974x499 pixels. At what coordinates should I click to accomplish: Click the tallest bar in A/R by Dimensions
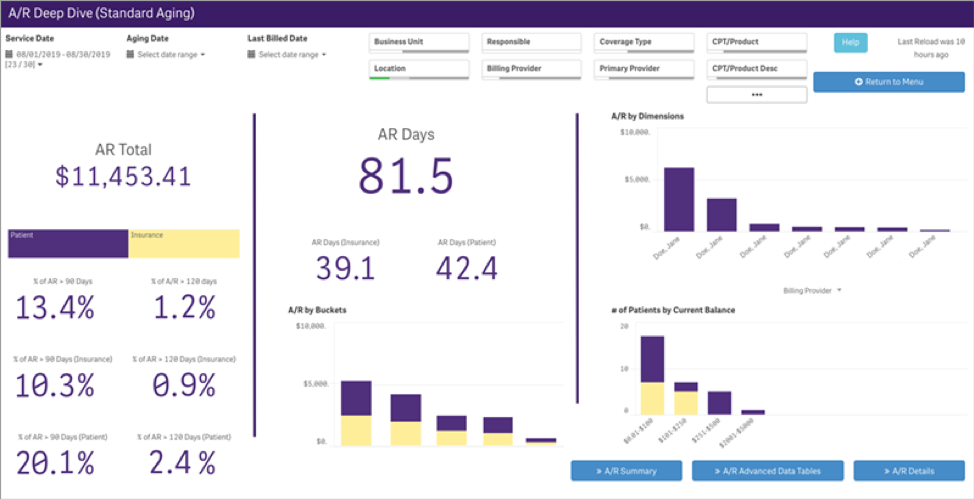pyautogui.click(x=679, y=199)
